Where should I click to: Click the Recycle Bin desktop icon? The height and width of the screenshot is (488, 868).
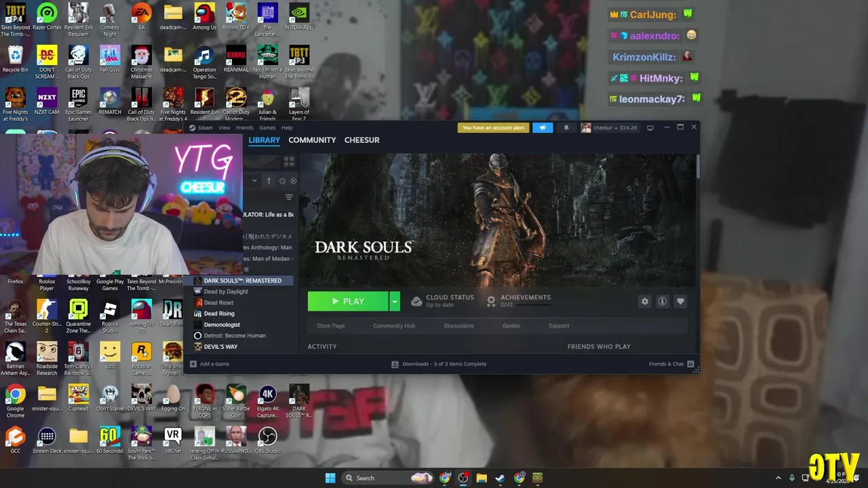(15, 59)
